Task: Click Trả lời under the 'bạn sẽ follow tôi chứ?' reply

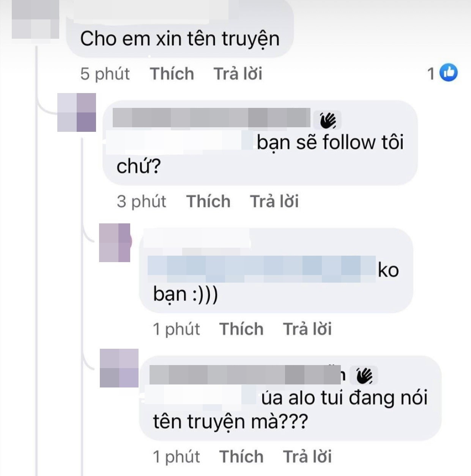Action: (x=274, y=201)
